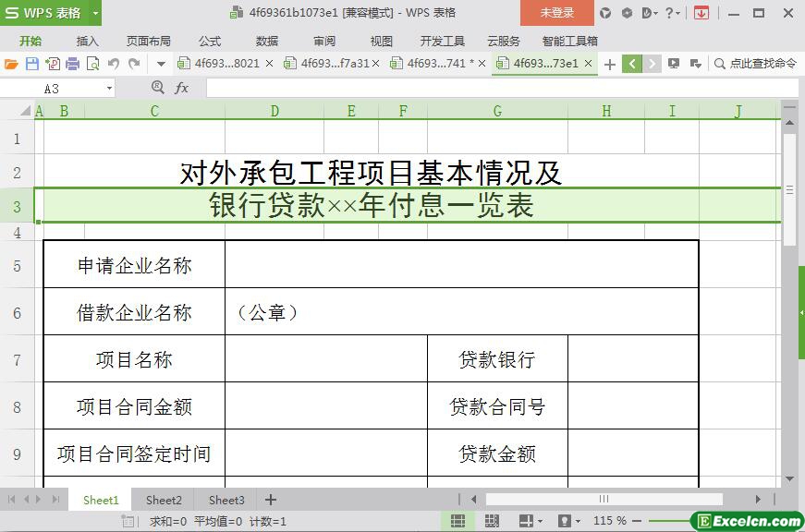Click the Redo arrow icon
The width and height of the screenshot is (805, 532).
[134, 64]
